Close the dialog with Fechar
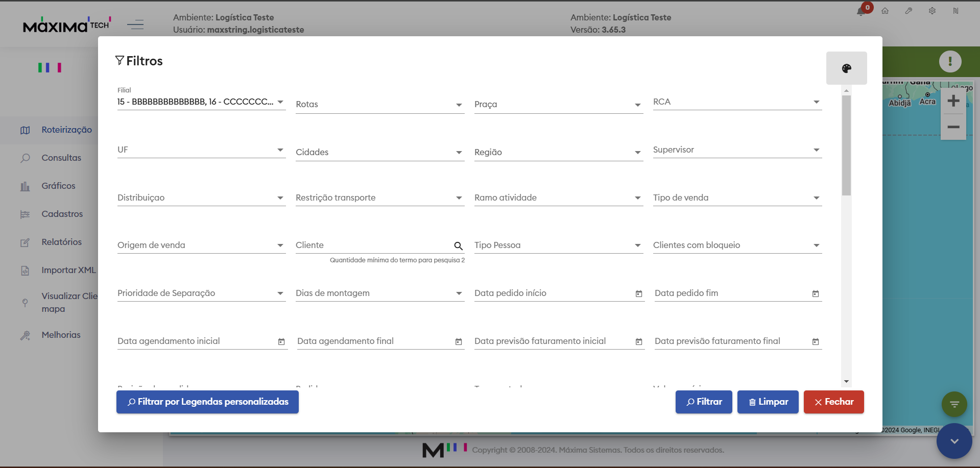980x468 pixels. (833, 402)
